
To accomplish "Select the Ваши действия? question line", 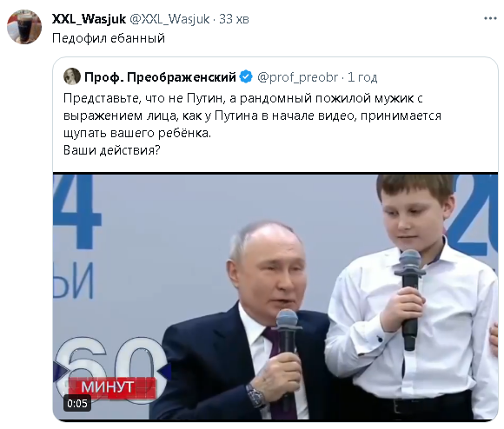I will point(112,150).
